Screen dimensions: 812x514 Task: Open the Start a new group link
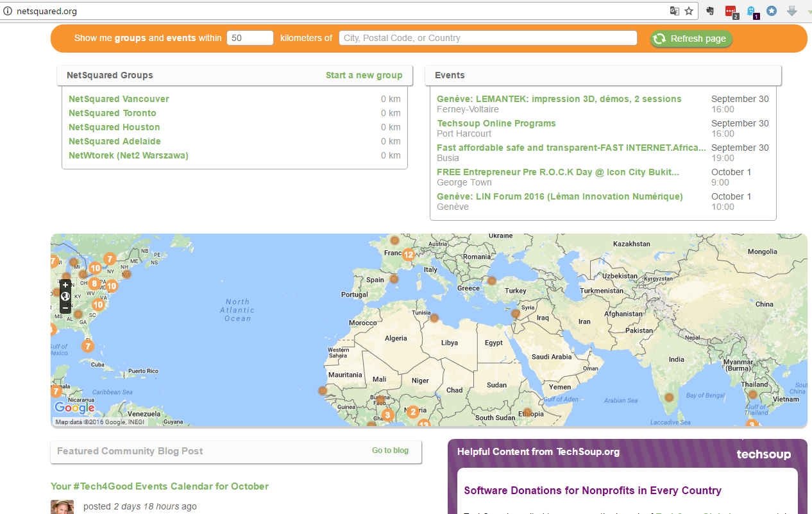tap(364, 75)
